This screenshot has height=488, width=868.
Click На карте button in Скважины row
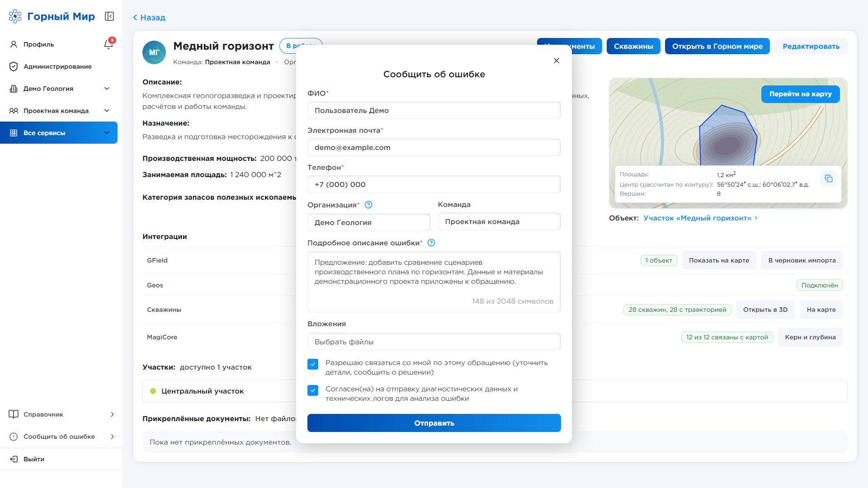click(821, 310)
